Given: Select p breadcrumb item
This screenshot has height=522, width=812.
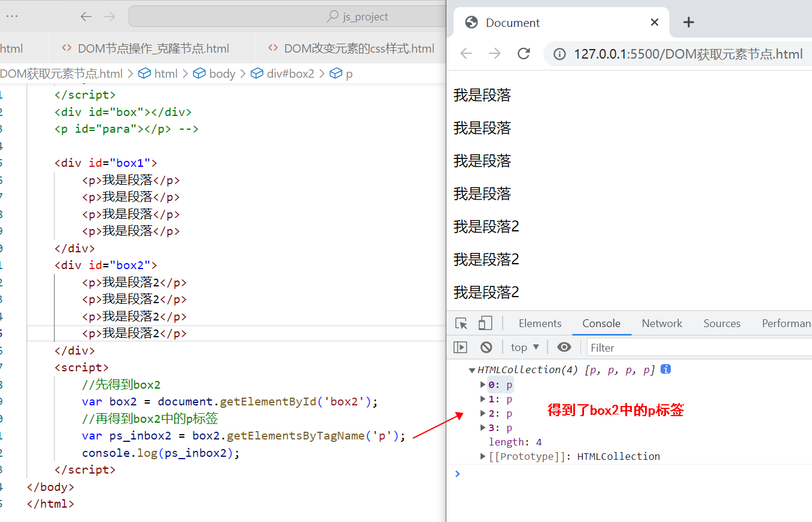Looking at the screenshot, I should (342, 74).
